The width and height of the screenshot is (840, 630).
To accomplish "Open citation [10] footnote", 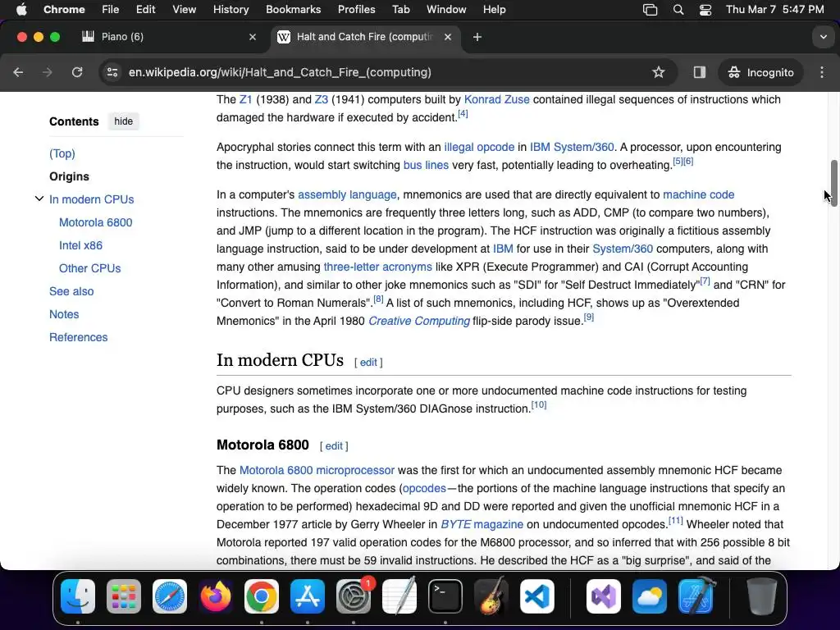I will [539, 405].
